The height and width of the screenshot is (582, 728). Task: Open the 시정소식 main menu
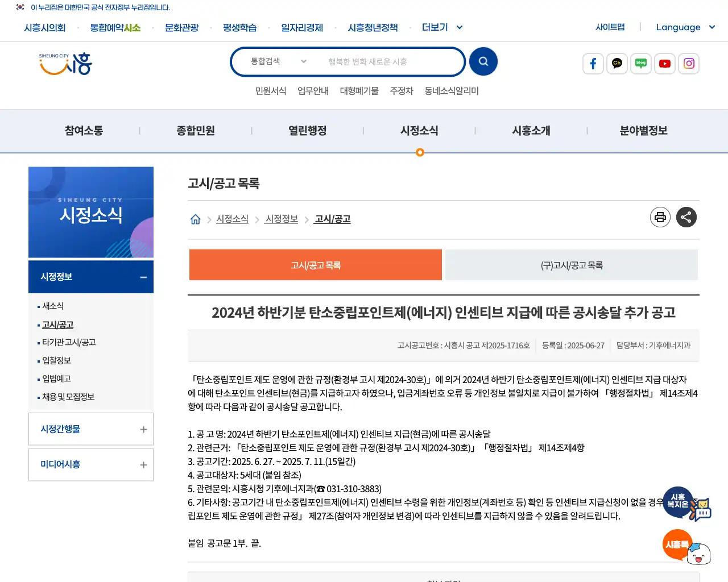click(419, 131)
